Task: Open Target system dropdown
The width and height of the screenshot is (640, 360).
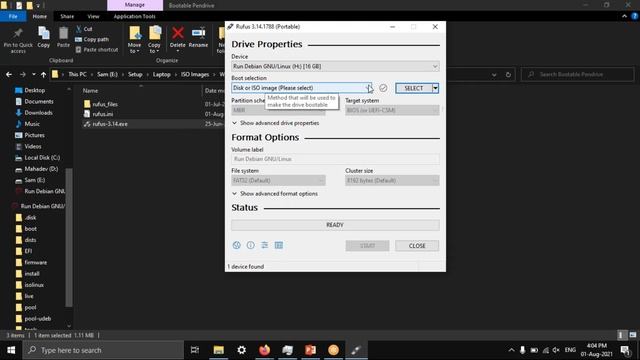Action: [x=392, y=110]
